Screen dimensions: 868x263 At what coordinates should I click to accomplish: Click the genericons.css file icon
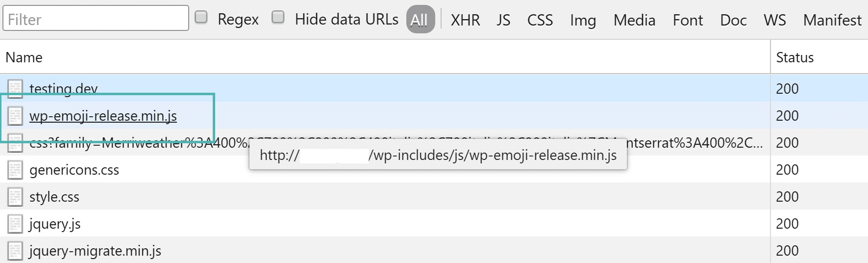pyautogui.click(x=15, y=170)
